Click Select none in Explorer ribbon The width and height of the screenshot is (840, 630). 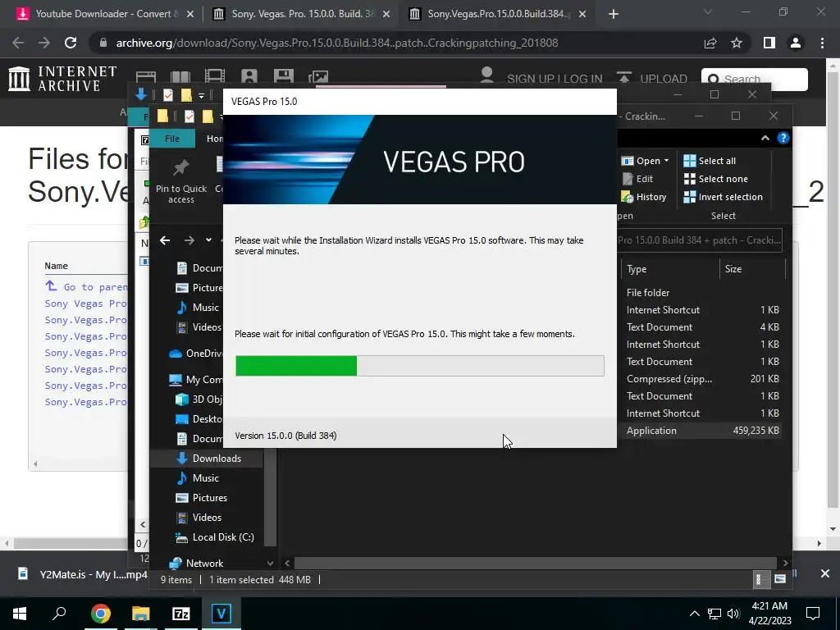coord(715,179)
